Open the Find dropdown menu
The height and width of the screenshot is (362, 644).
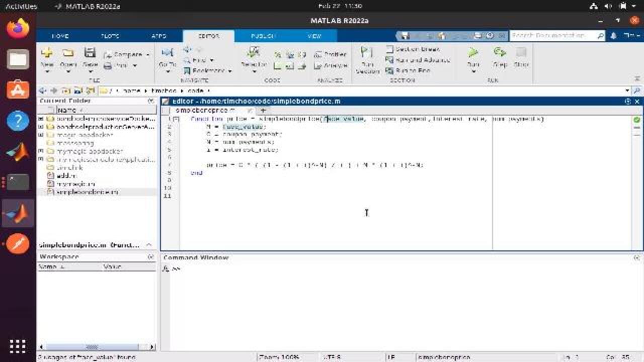click(212, 60)
